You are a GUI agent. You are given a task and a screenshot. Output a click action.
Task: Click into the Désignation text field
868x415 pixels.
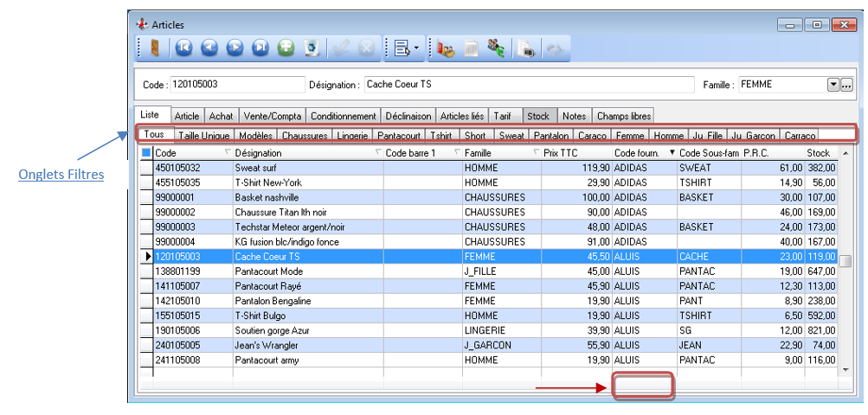[528, 85]
